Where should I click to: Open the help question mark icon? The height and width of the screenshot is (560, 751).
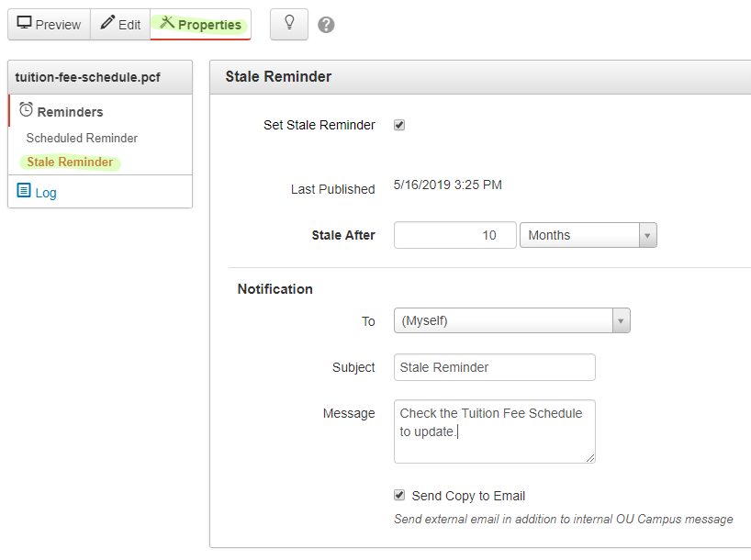pos(326,25)
